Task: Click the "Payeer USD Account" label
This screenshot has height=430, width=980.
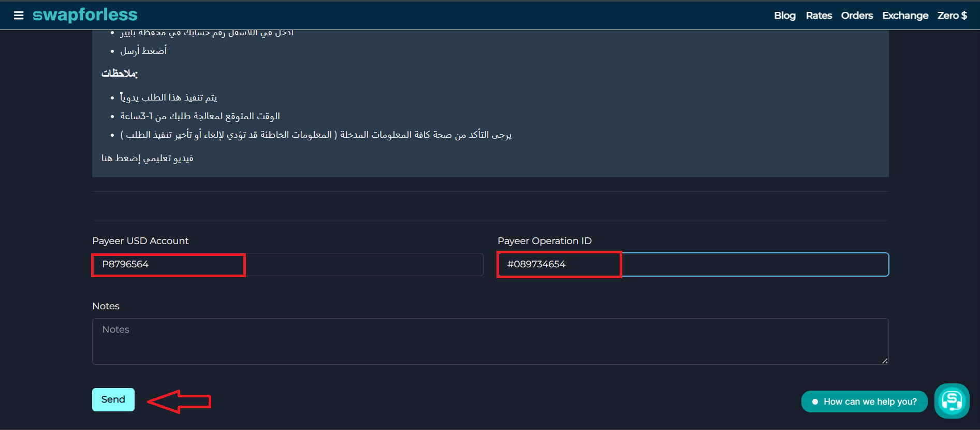Action: coord(140,241)
